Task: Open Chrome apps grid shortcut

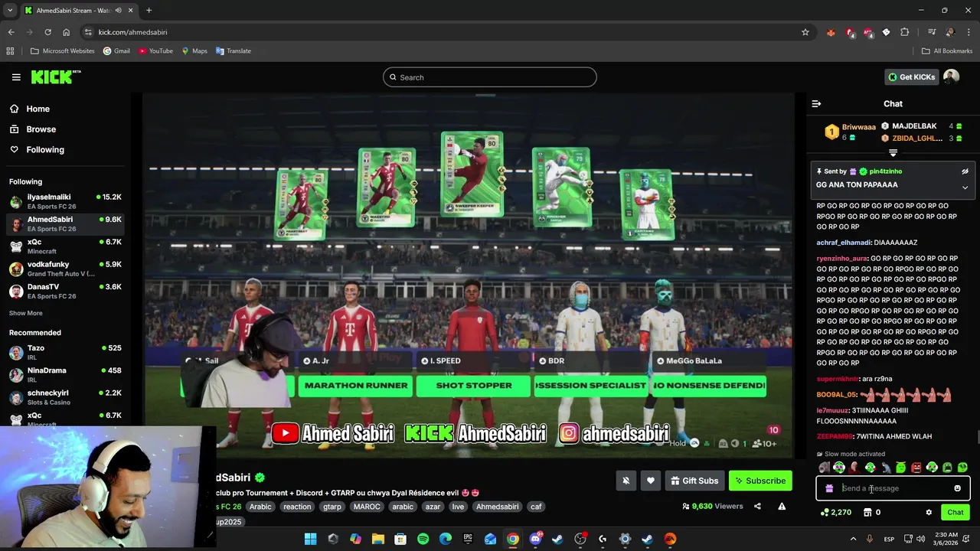Action: point(10,51)
